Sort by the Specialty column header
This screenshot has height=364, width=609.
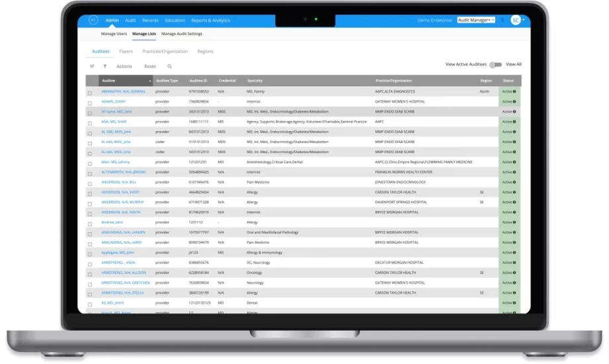255,81
